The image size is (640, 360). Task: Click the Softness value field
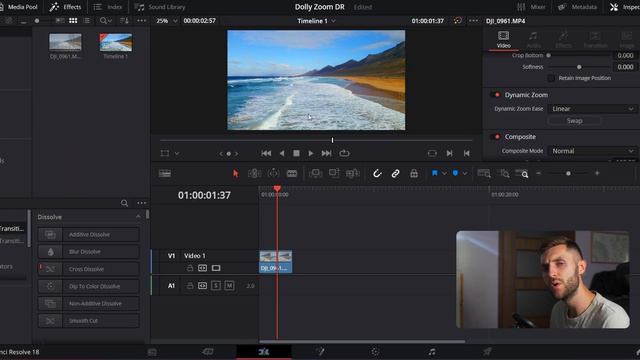(x=625, y=67)
